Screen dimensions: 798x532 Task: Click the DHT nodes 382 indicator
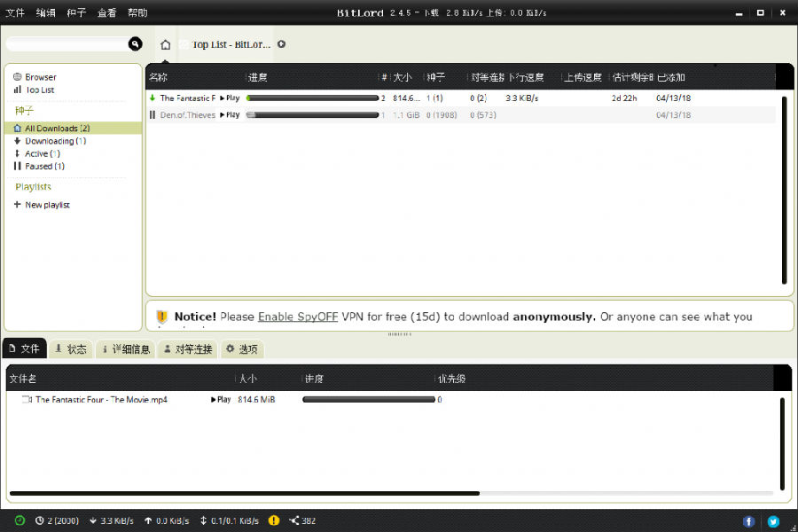tap(302, 520)
